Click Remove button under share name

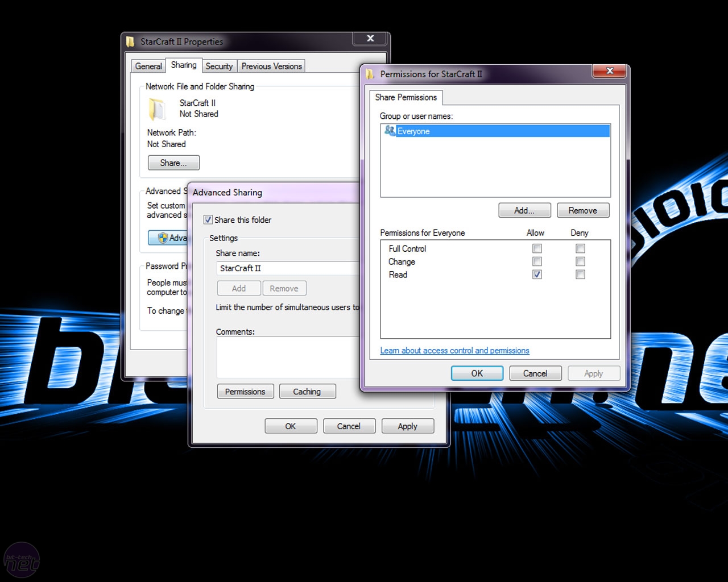284,288
